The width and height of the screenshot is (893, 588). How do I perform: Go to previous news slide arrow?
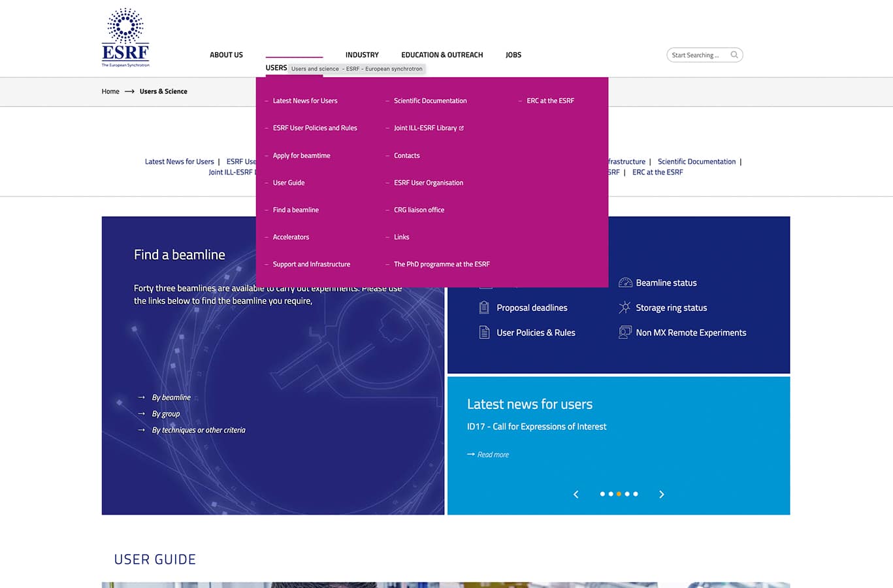click(576, 495)
